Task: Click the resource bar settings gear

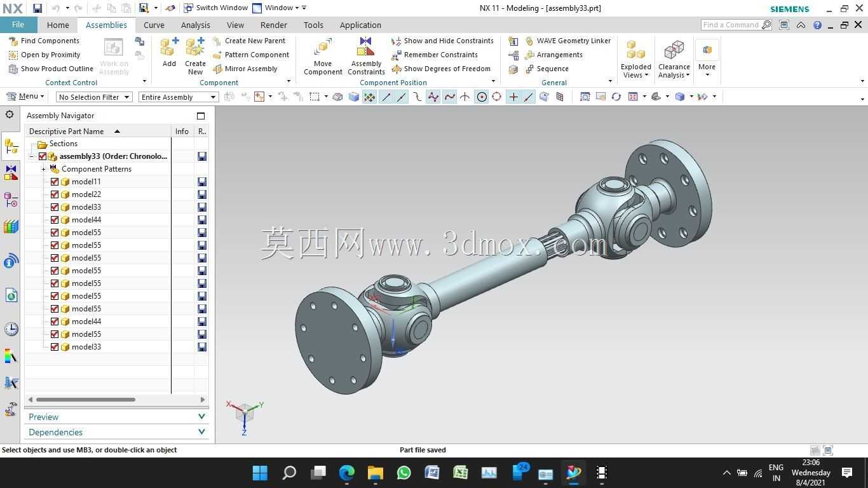Action: (x=10, y=114)
